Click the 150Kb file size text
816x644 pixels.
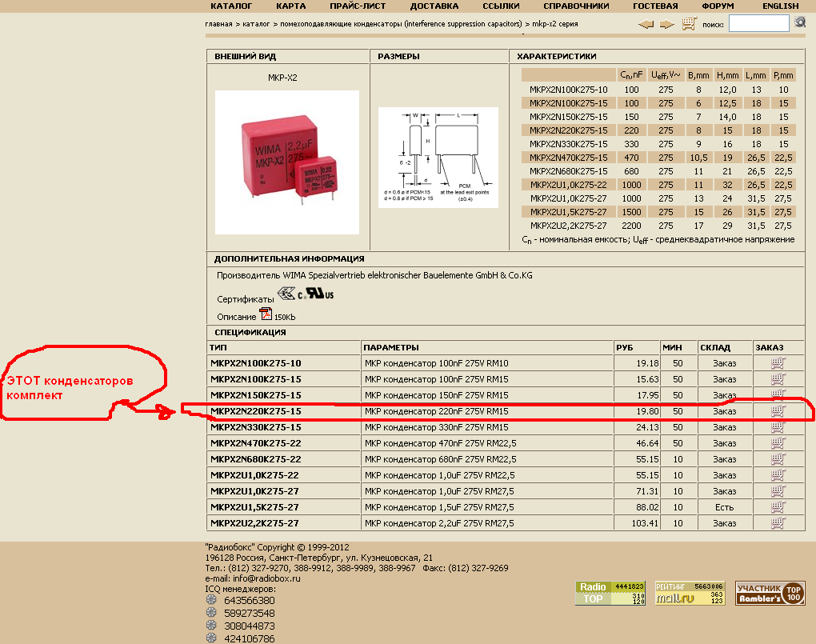[285, 317]
